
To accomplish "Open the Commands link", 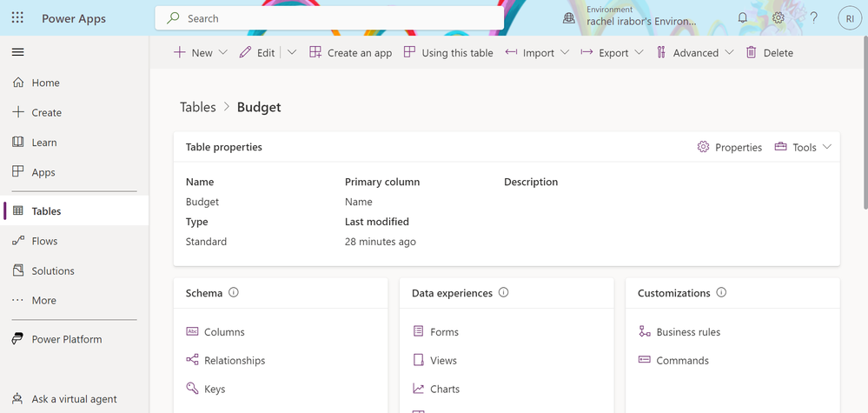I will tap(683, 361).
